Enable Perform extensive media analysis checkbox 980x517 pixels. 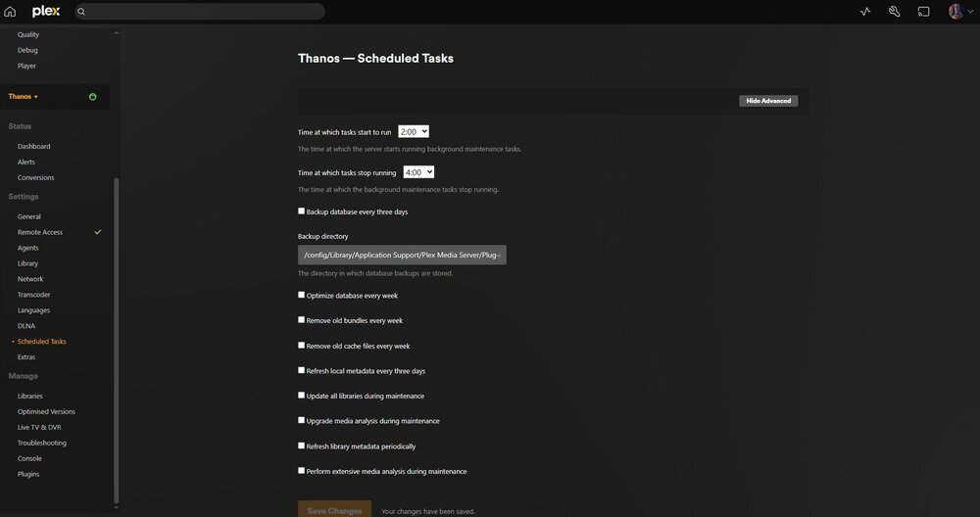tap(301, 471)
